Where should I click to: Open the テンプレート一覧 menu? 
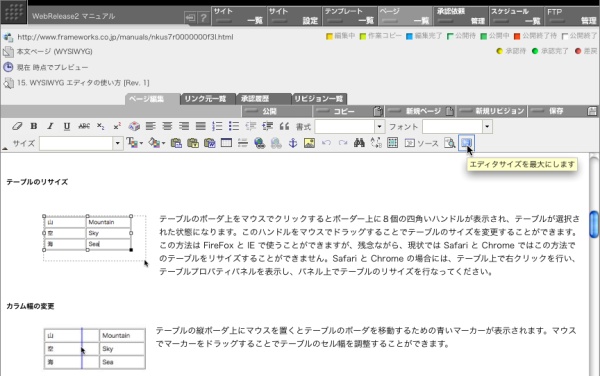(350, 16)
